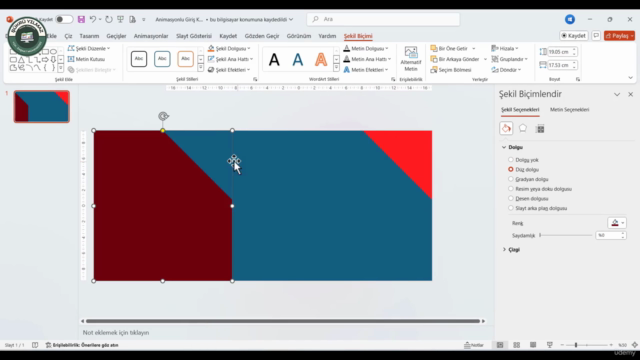Switch to Normal view icon in status bar
This screenshot has height=360, width=640.
click(x=500, y=345)
